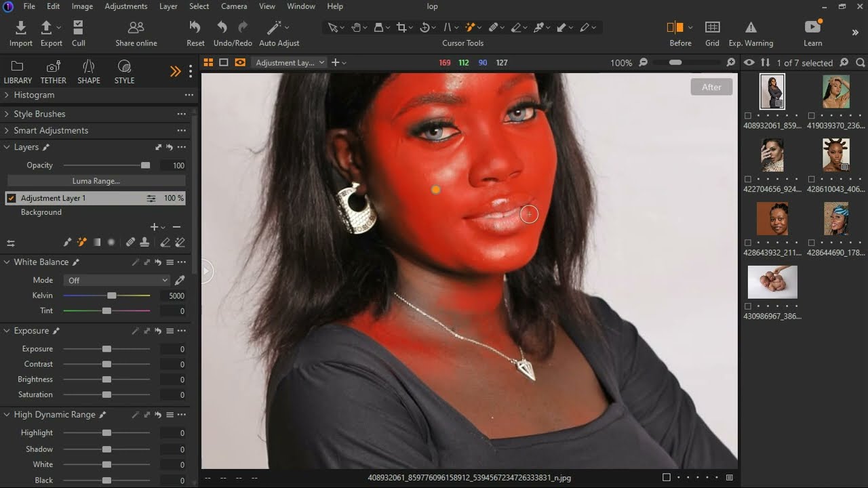868x488 pixels.
Task: Collapse the White Balance panel
Action: [x=7, y=262]
